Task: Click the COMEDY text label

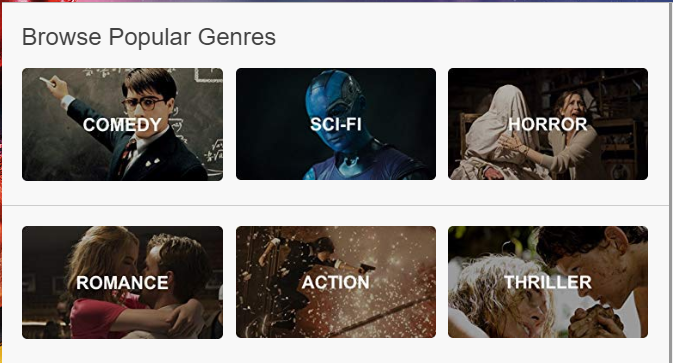Action: (x=122, y=125)
